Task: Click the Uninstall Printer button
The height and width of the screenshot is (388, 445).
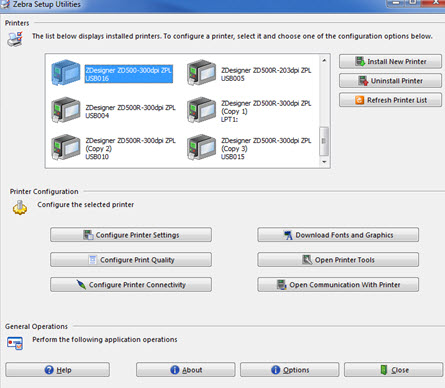Action: click(390, 81)
